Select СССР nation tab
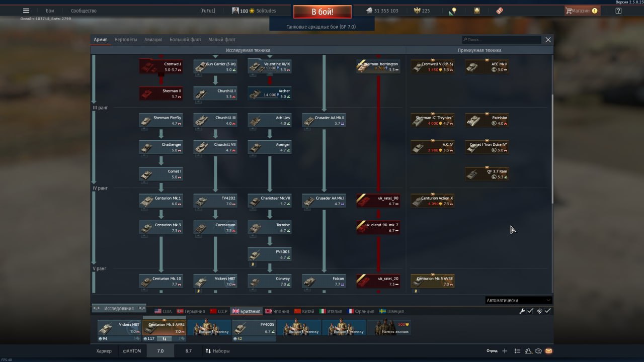Viewport: 644px width, 362px height. [219, 311]
